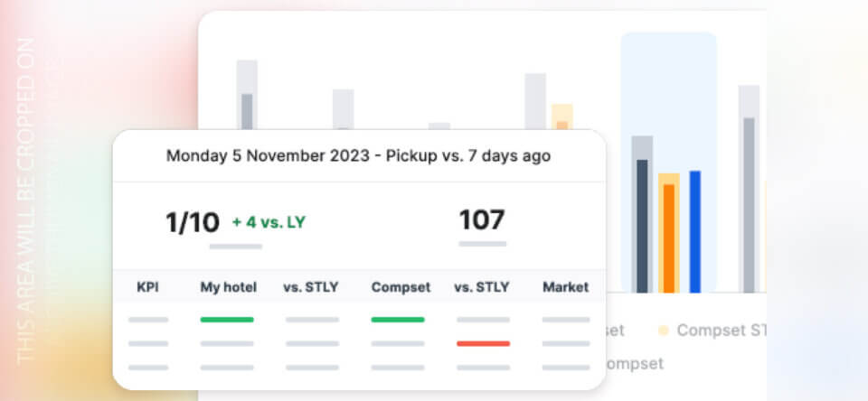Click the red indicator in the table

coord(483,343)
